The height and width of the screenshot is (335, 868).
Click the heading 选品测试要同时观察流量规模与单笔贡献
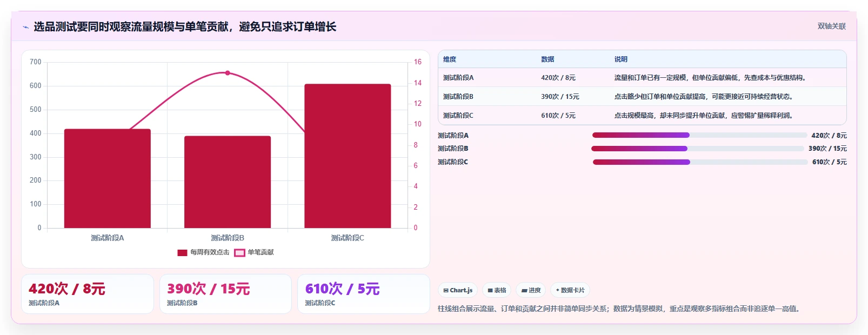185,26
